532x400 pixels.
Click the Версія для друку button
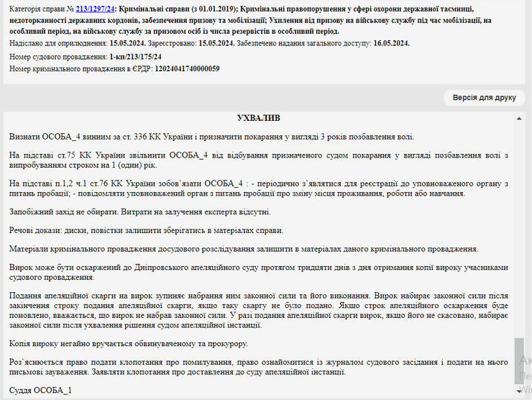coord(484,98)
